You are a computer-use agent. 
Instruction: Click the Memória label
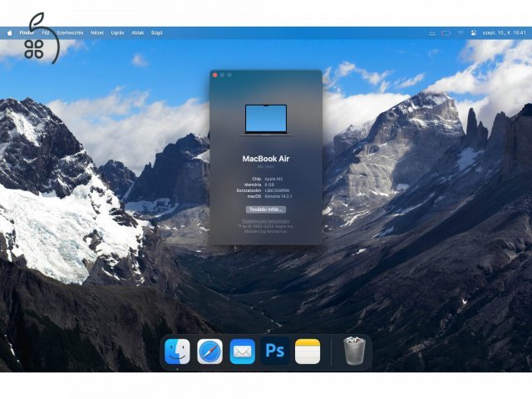tap(253, 185)
